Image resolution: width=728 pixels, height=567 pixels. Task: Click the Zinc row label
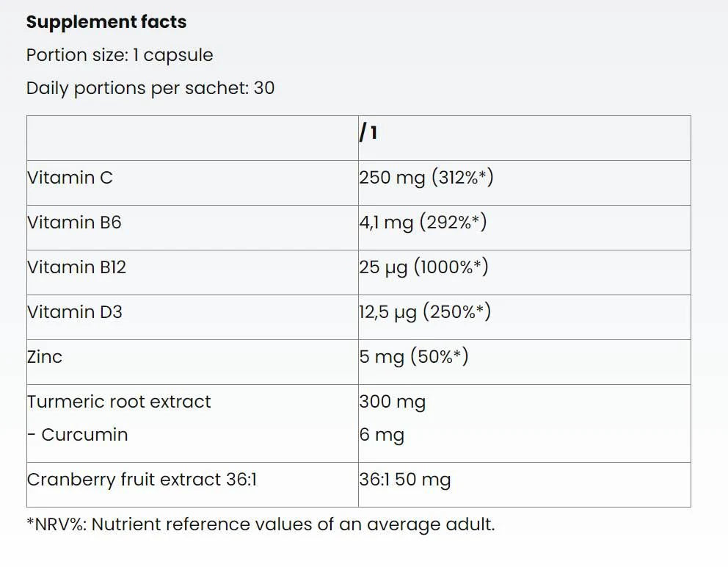45,357
